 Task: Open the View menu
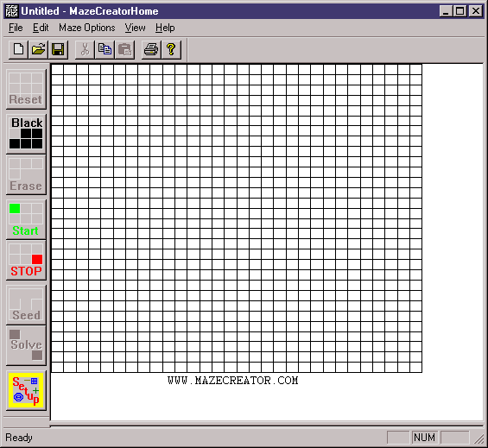click(135, 28)
